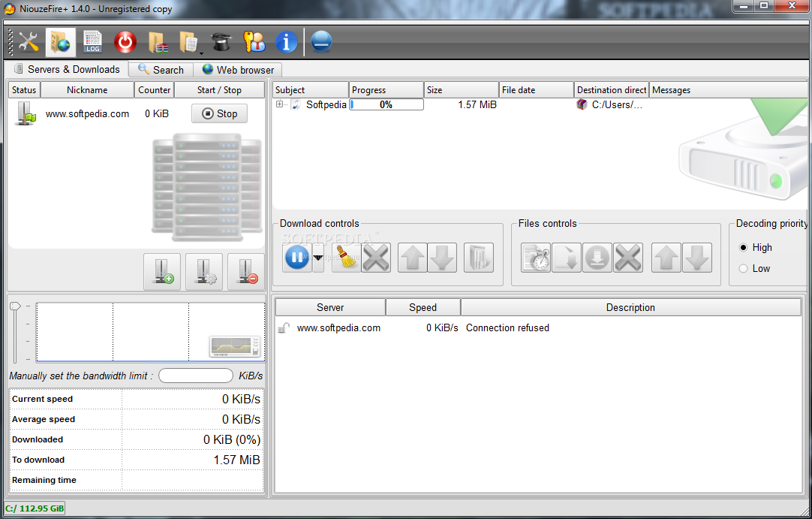
Task: Click the scheduled file clock icon in Files controls
Action: (536, 257)
